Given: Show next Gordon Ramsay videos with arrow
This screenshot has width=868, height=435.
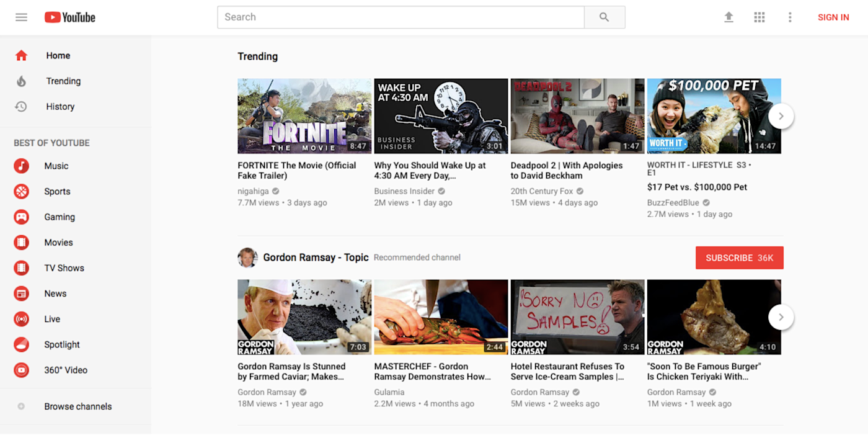Looking at the screenshot, I should [781, 317].
